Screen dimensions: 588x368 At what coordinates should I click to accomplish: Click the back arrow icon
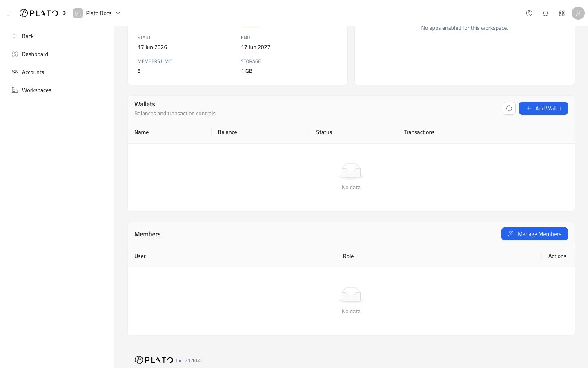15,36
